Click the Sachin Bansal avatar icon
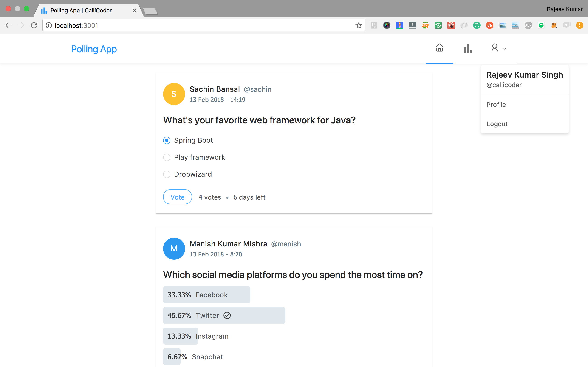The width and height of the screenshot is (588, 367). [174, 93]
